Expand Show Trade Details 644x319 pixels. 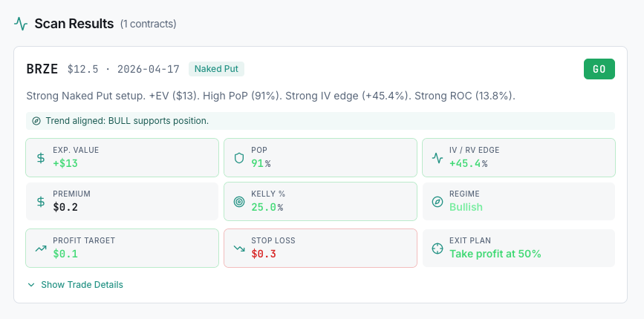(82, 285)
